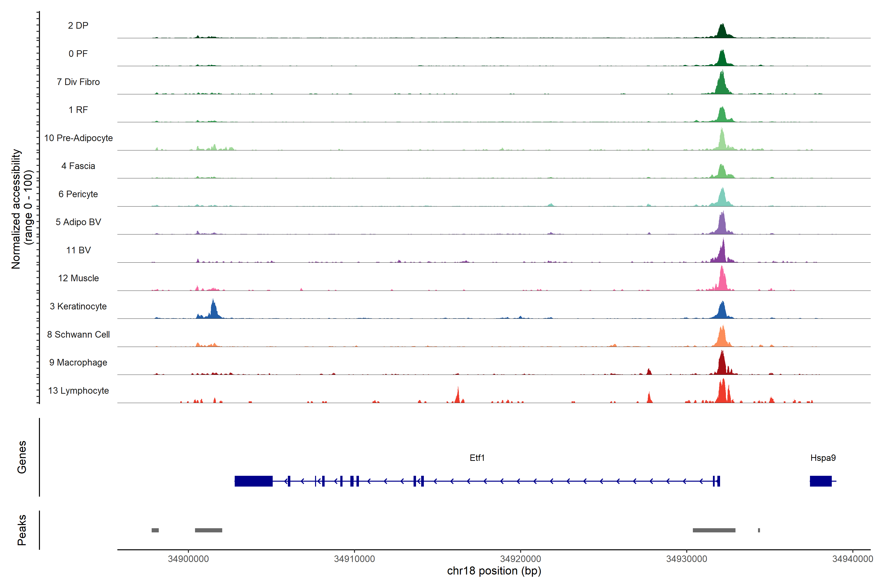Click the 3 Keratinocyte blue peak near 34901500
882x588 pixels.
click(214, 311)
